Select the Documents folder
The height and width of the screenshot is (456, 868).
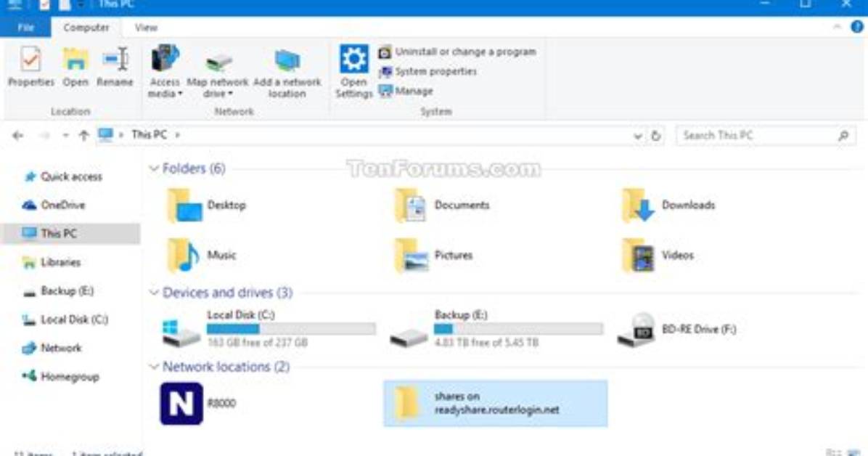coord(442,205)
